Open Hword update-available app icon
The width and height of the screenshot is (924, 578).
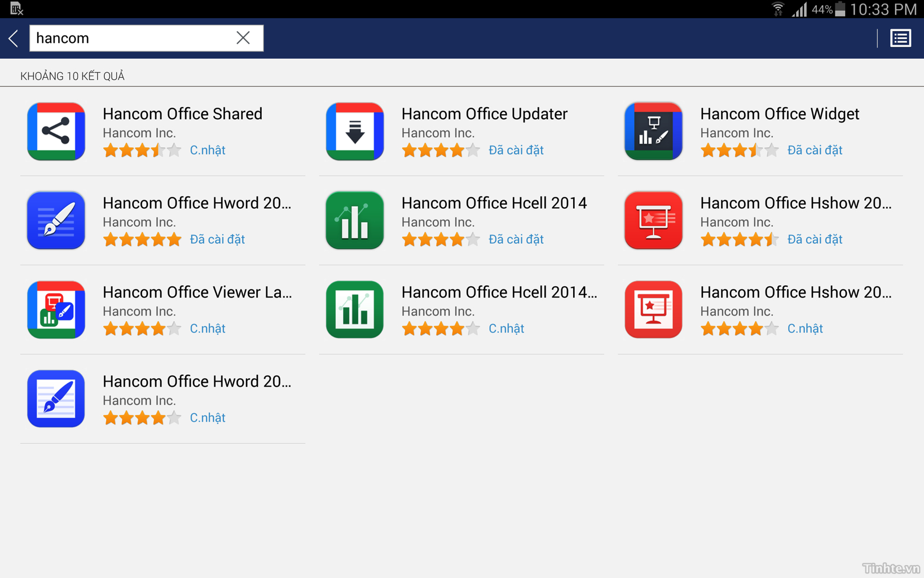(x=56, y=399)
